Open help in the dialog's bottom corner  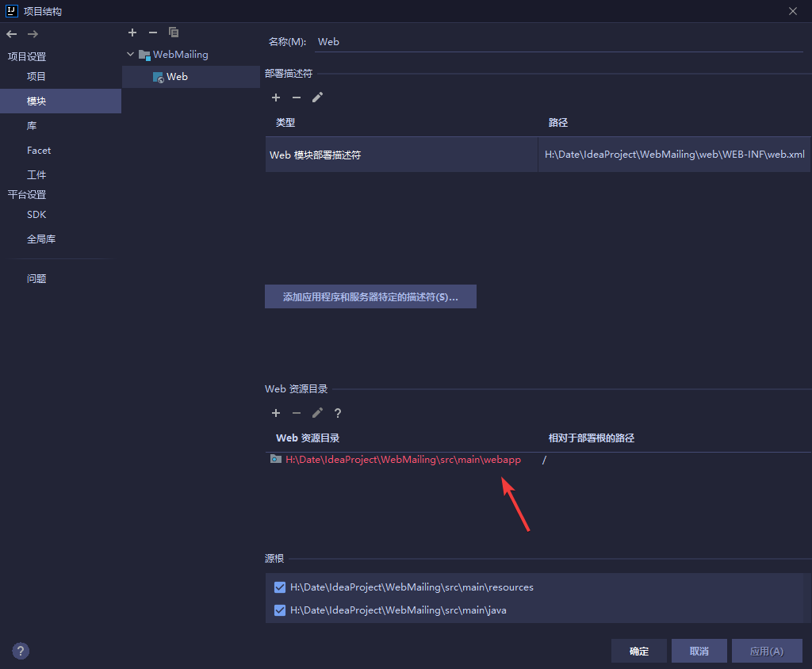(21, 651)
